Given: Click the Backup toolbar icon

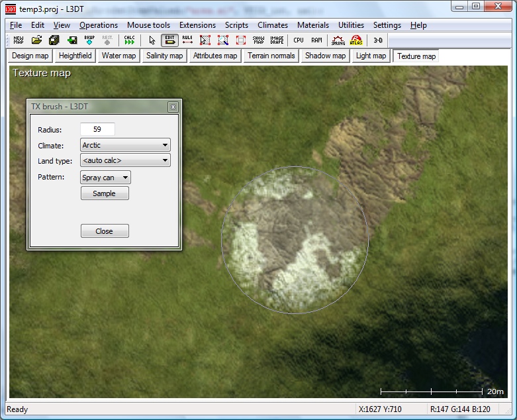Looking at the screenshot, I should coord(89,40).
